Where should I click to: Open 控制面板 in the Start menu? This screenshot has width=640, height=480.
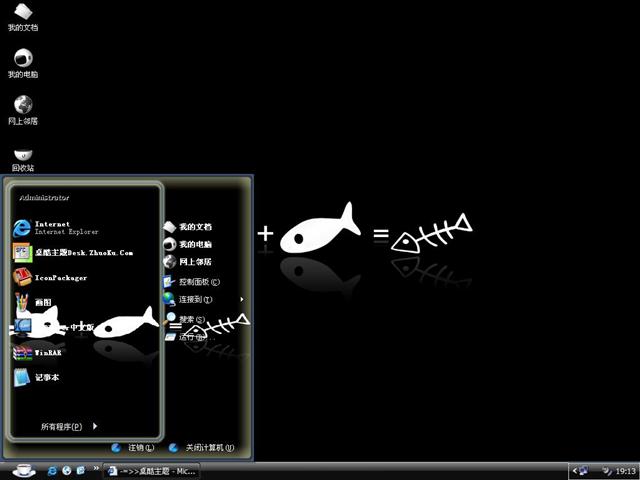[x=198, y=281]
